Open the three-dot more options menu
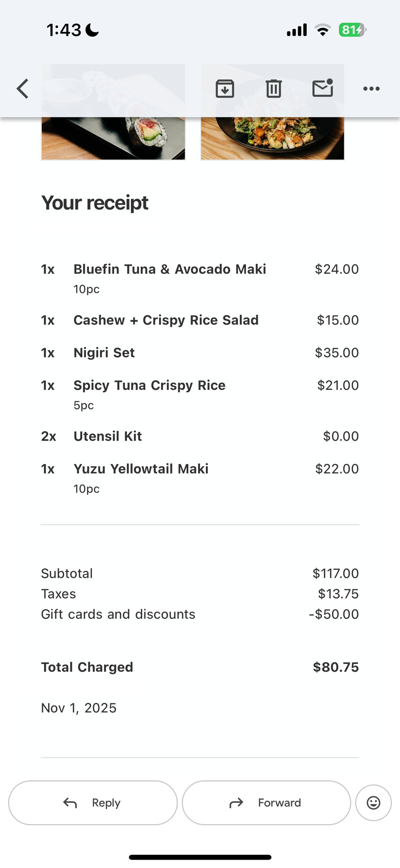Viewport: 400px width, 868px height. point(371,89)
